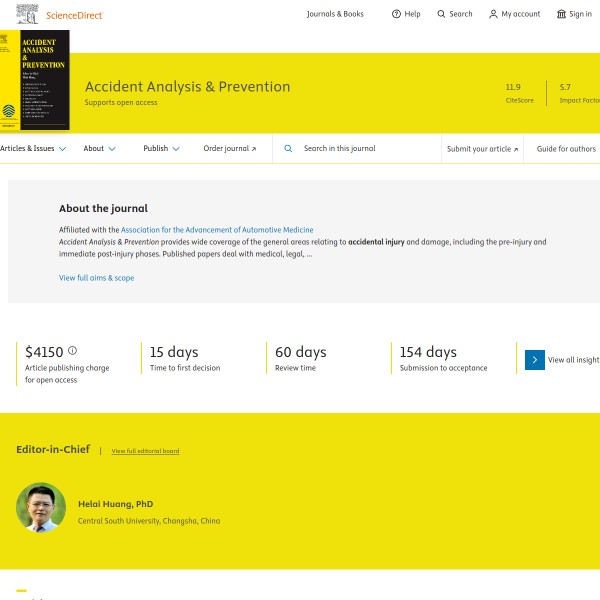600x600 pixels.
Task: Click the ScienceDirect Elsevier tree logo
Action: coord(30,14)
